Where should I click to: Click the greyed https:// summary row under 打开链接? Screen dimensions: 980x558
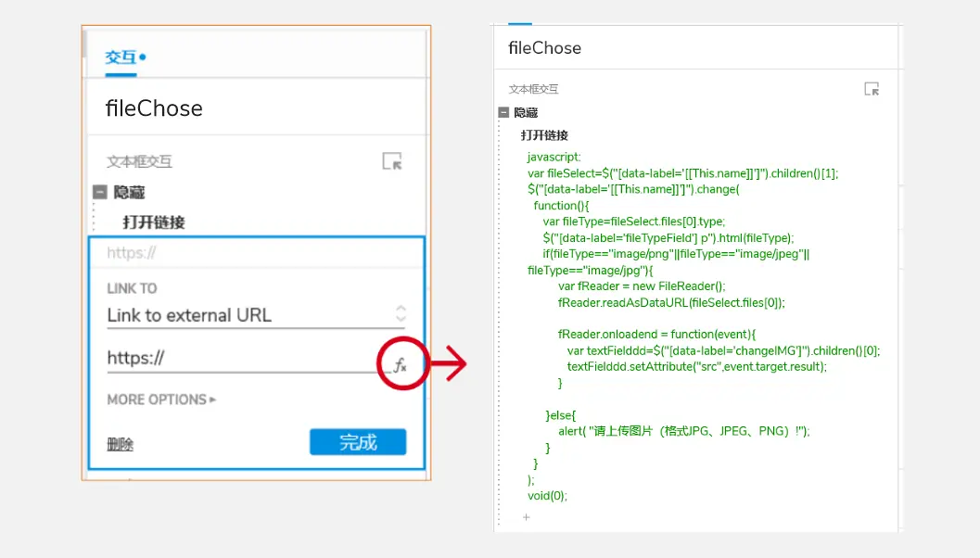[x=255, y=252]
